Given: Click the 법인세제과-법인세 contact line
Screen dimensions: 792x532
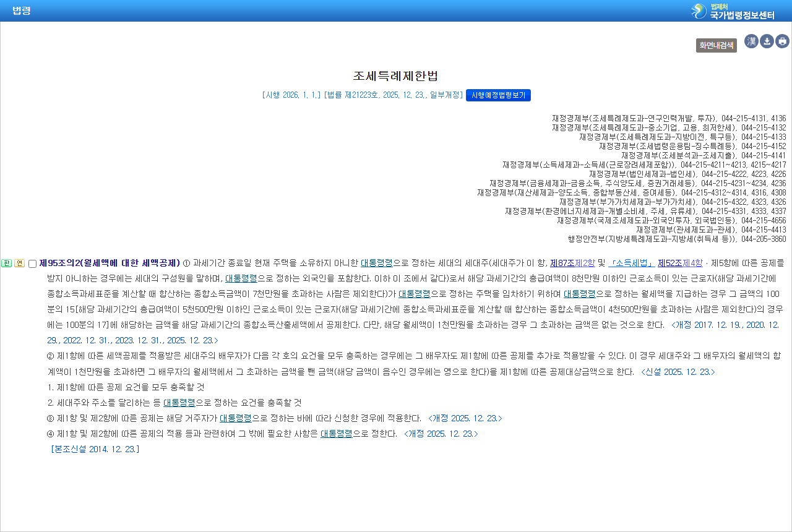Looking at the screenshot, I should [x=687, y=174].
